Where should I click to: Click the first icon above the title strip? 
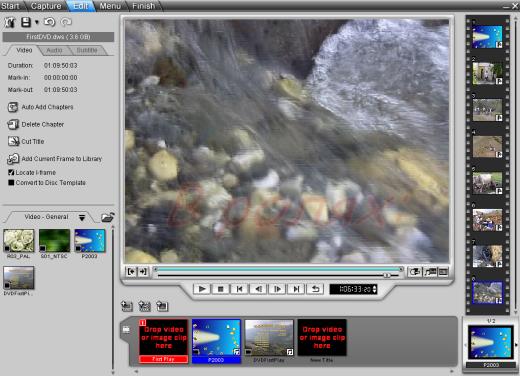click(127, 306)
